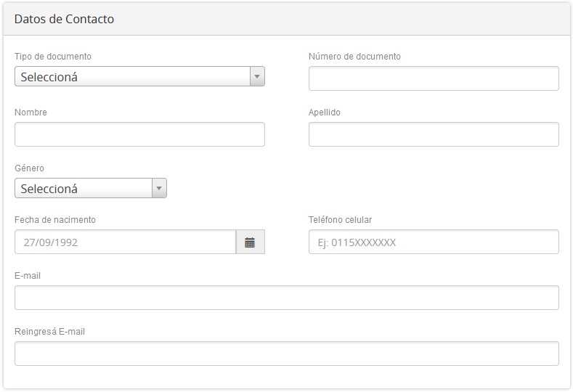Click the Apellido label text
Viewport: 573px width, 392px height.
[325, 113]
